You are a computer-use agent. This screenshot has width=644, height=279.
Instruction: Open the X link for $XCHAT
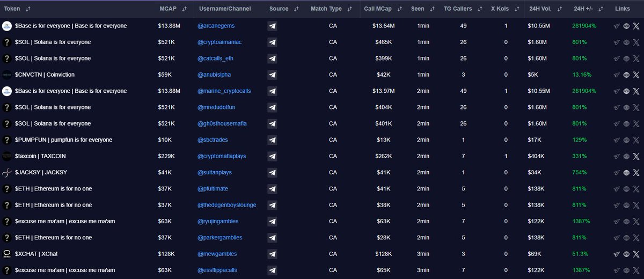636,254
